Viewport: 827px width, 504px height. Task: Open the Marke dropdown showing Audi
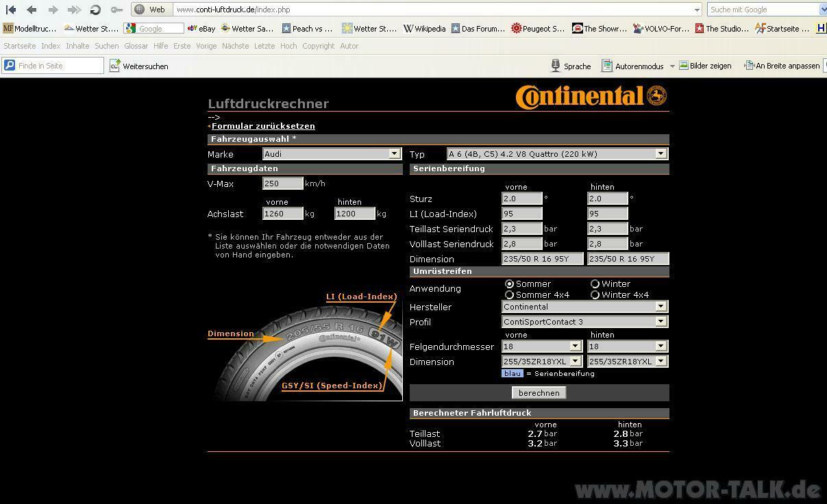click(x=332, y=153)
